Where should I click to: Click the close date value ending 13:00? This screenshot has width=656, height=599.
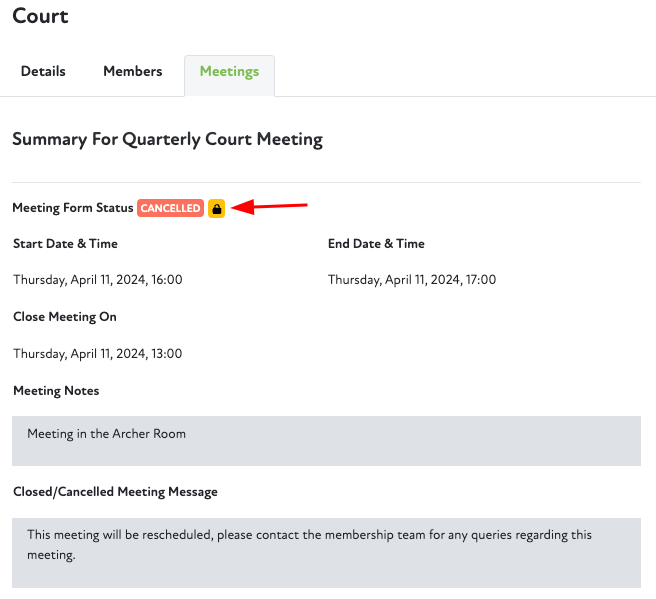click(x=97, y=353)
